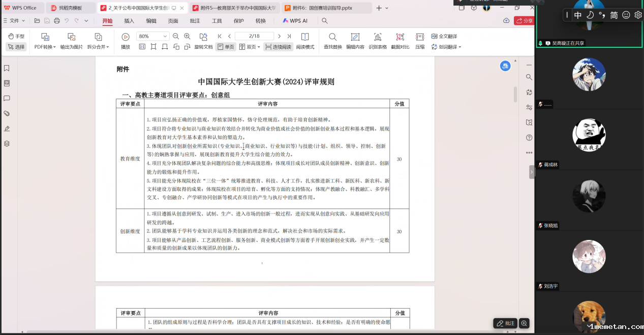This screenshot has height=335, width=644.
Task: Toggle 连续阅读 continuous reading mode
Action: (x=278, y=47)
